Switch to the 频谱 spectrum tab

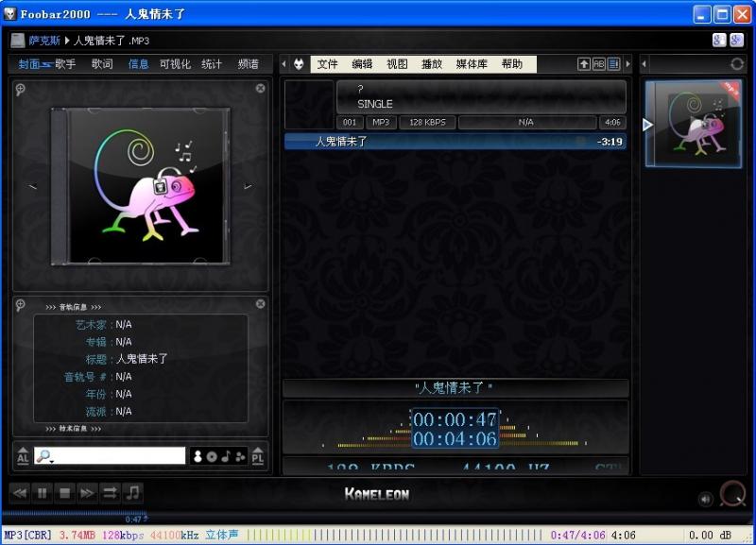(x=249, y=64)
